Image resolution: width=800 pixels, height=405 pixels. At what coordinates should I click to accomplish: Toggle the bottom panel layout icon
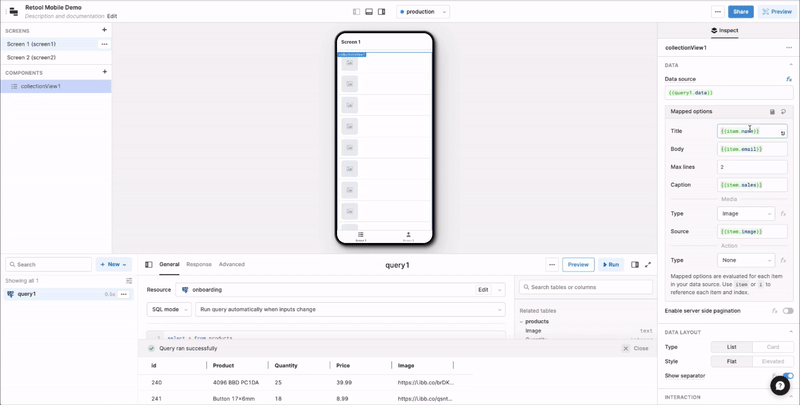pos(369,12)
